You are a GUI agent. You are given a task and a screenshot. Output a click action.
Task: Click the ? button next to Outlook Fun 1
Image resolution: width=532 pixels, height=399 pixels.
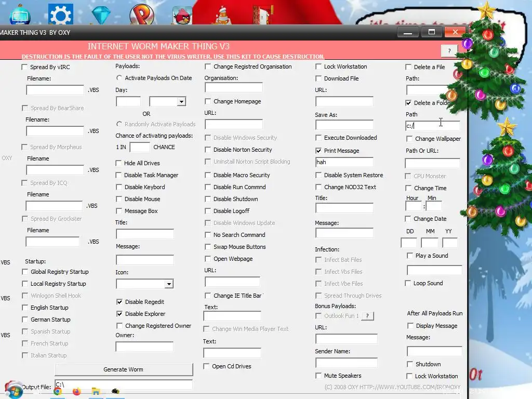pos(367,316)
